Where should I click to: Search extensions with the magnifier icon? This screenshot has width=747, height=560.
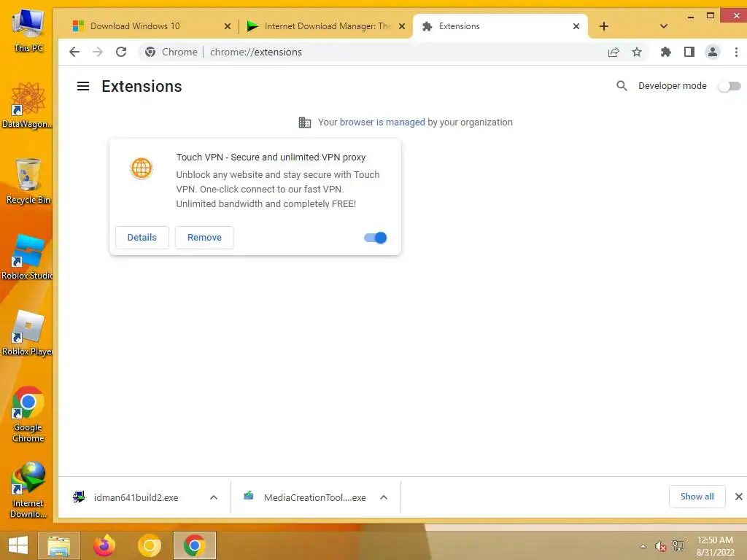click(x=622, y=86)
